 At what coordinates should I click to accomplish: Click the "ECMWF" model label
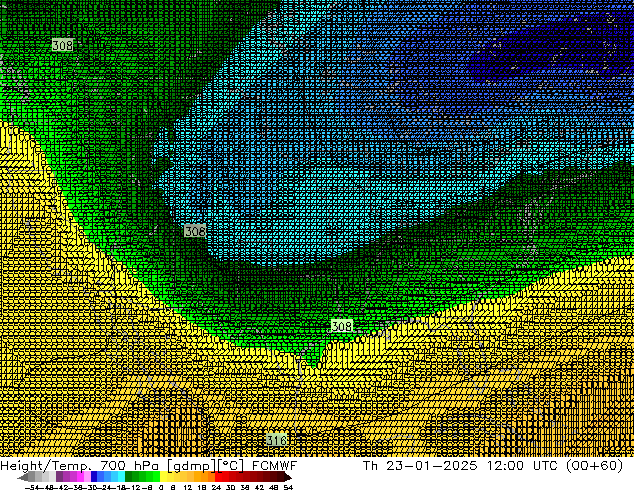tap(275, 465)
